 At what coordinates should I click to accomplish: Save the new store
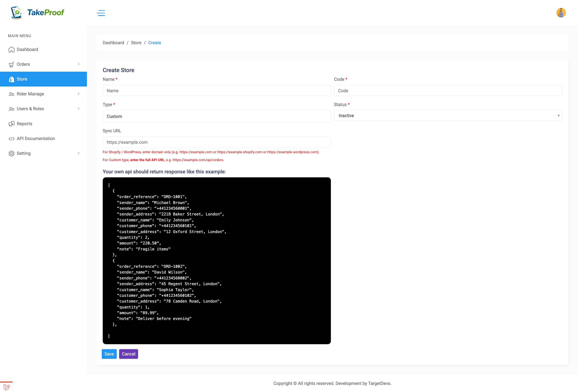109,354
